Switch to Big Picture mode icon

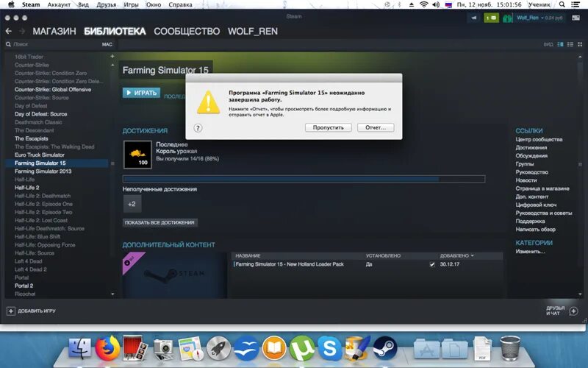point(576,18)
